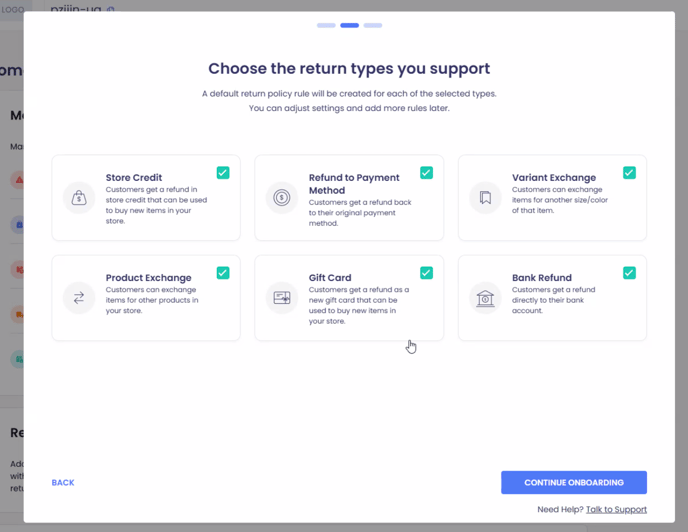Image resolution: width=688 pixels, height=532 pixels.
Task: Open the Talk to Support link
Action: (616, 510)
